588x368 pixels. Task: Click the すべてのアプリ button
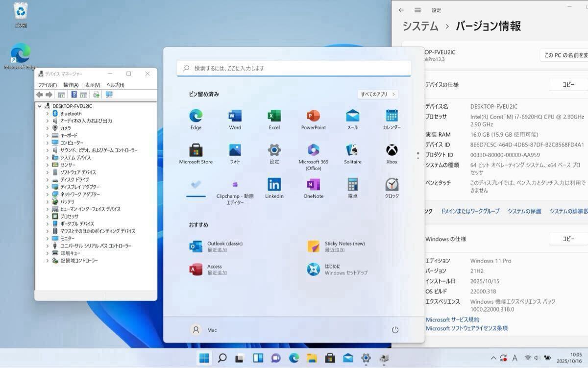(377, 94)
